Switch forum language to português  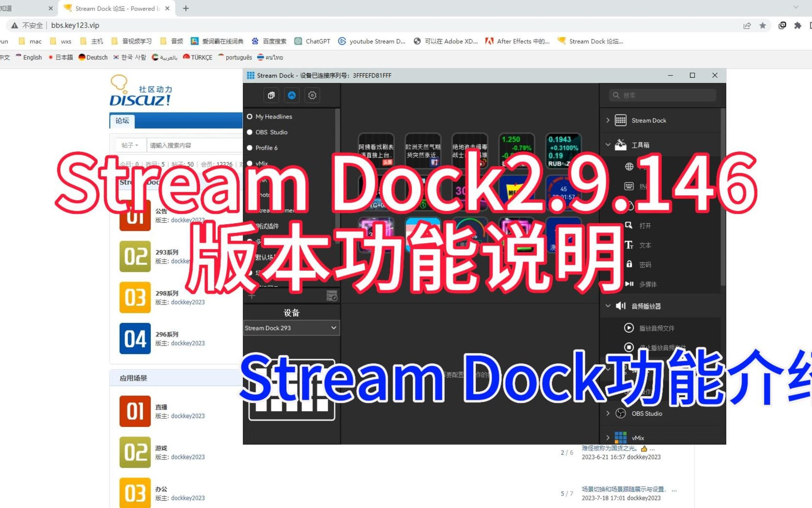pyautogui.click(x=235, y=58)
